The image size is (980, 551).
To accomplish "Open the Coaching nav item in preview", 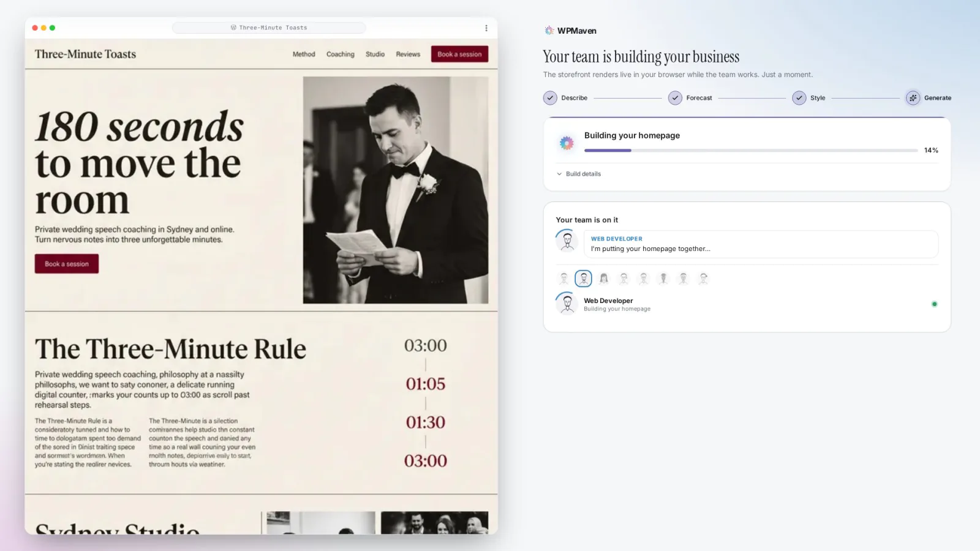I will point(341,54).
